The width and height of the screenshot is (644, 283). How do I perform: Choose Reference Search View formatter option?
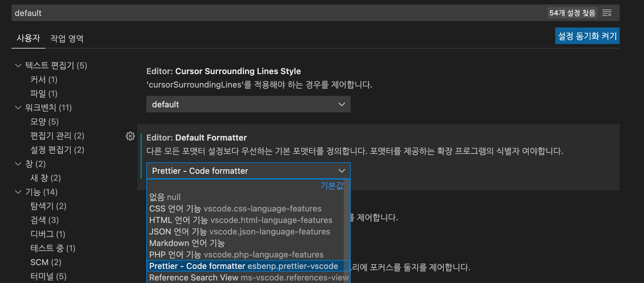tap(249, 277)
